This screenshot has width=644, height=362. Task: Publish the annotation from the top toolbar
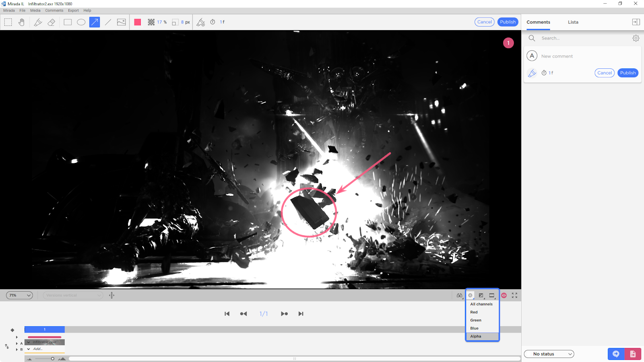(x=508, y=22)
